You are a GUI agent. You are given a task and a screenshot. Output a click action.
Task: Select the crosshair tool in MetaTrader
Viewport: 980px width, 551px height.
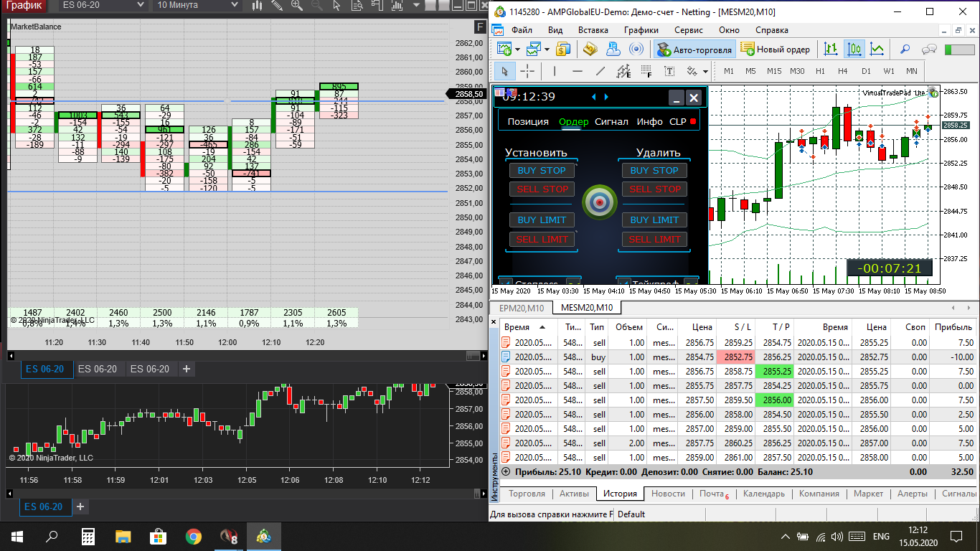click(x=527, y=71)
